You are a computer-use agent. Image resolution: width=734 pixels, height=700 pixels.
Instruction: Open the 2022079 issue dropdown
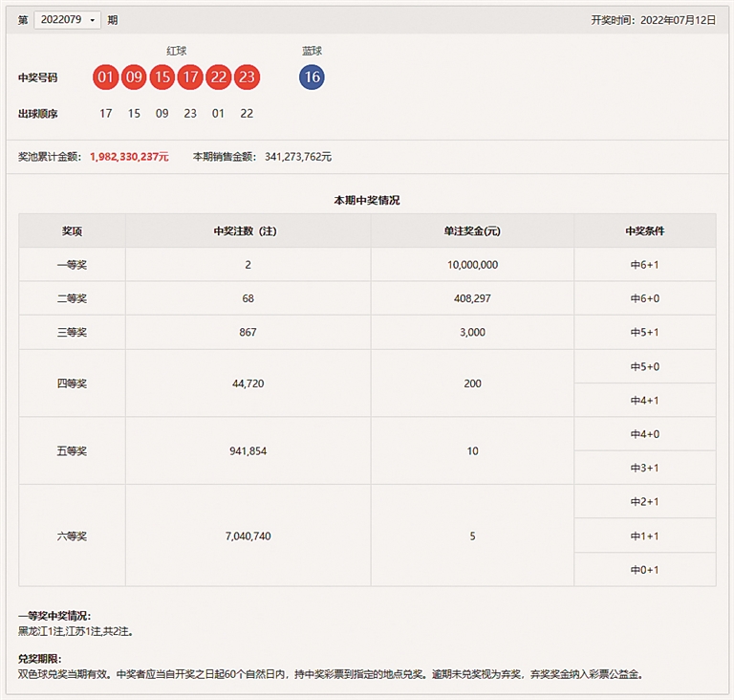pos(67,20)
